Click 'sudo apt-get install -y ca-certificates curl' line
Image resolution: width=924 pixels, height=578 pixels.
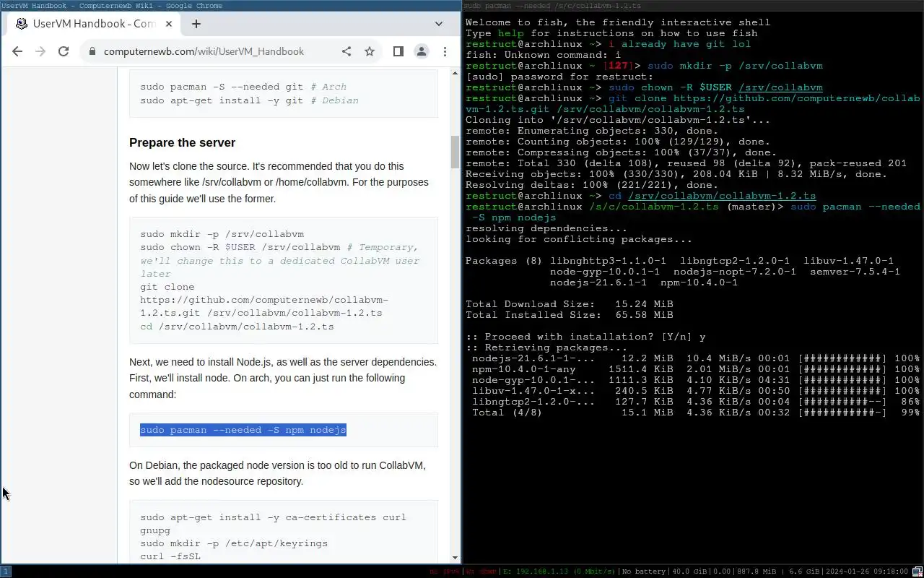274,517
